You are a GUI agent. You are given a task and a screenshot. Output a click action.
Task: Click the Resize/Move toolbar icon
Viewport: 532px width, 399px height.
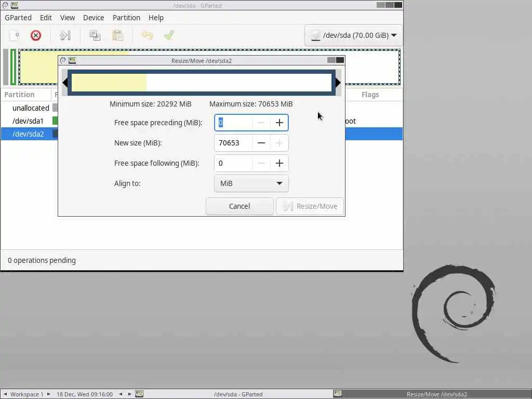point(65,35)
